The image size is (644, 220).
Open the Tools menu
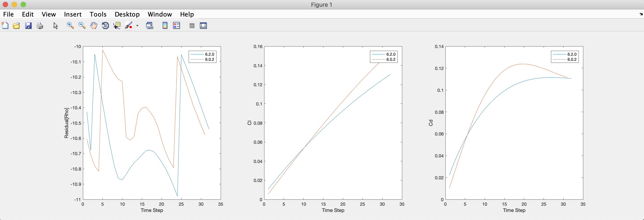pyautogui.click(x=98, y=14)
